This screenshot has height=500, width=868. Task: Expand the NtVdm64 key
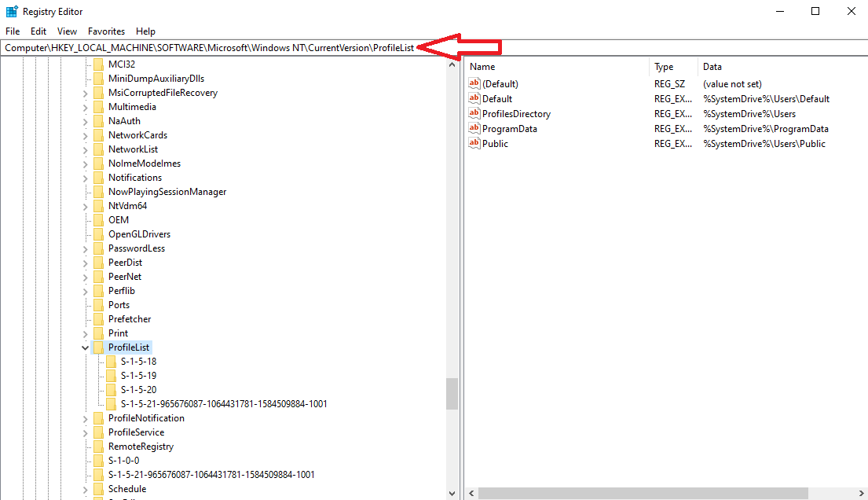86,206
